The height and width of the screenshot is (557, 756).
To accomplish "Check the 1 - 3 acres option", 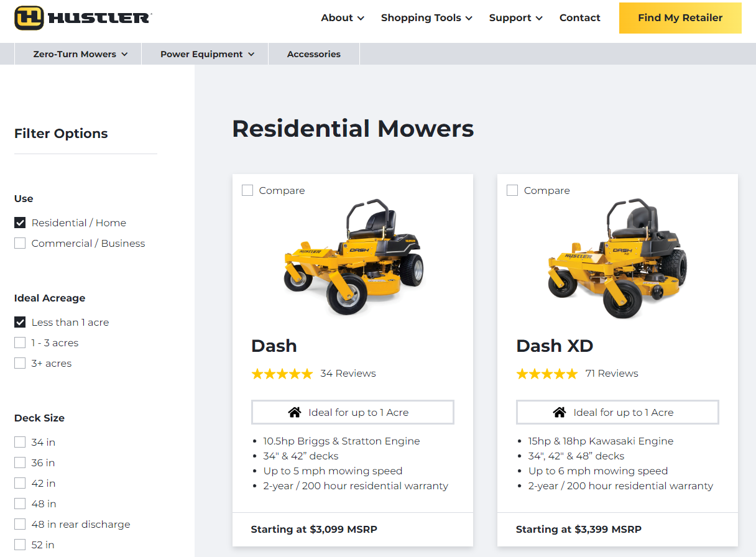I will point(20,343).
